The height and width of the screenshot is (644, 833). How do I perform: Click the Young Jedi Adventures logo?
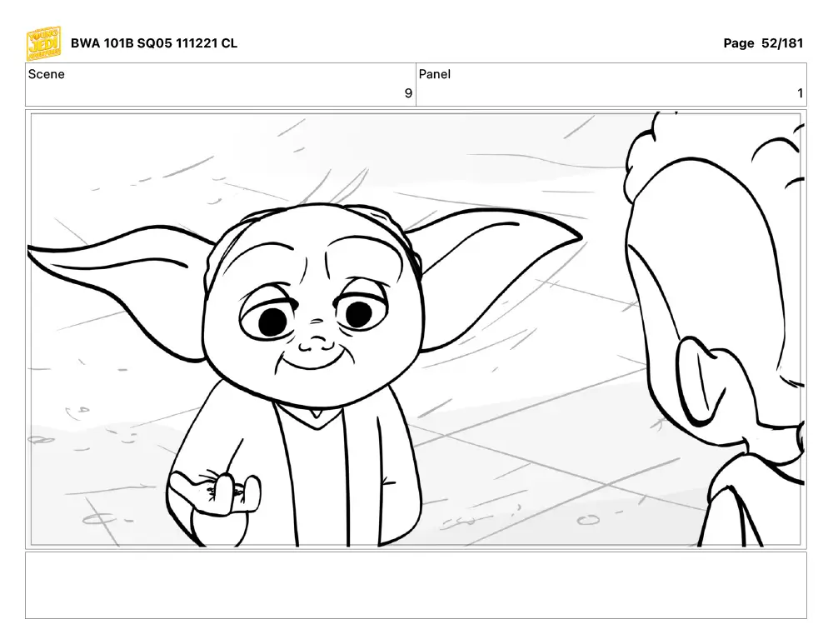point(43,43)
